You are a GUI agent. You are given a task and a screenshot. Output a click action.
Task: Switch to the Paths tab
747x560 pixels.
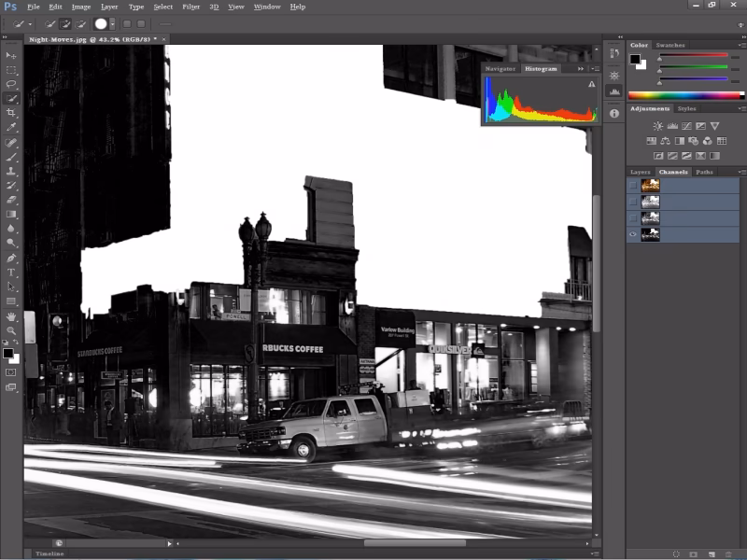click(704, 172)
